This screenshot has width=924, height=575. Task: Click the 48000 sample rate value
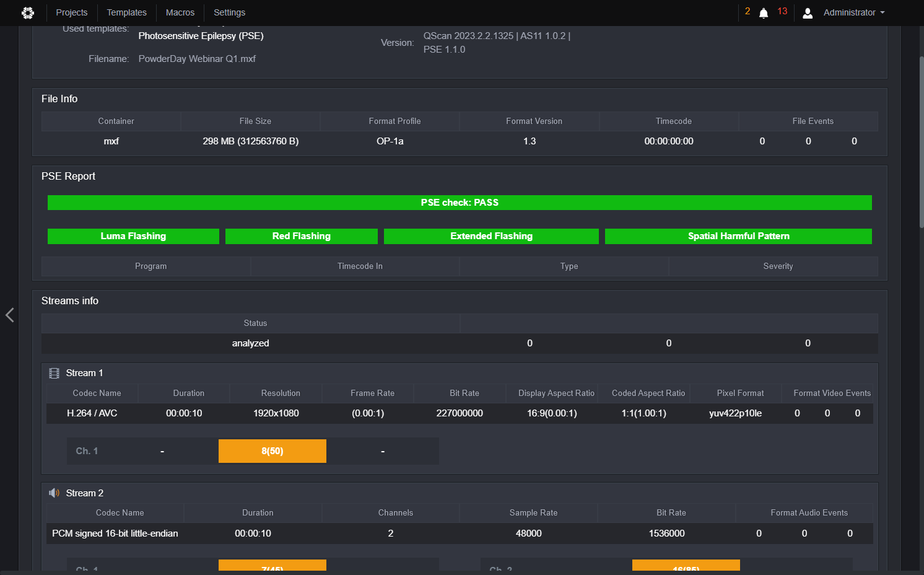pos(529,533)
